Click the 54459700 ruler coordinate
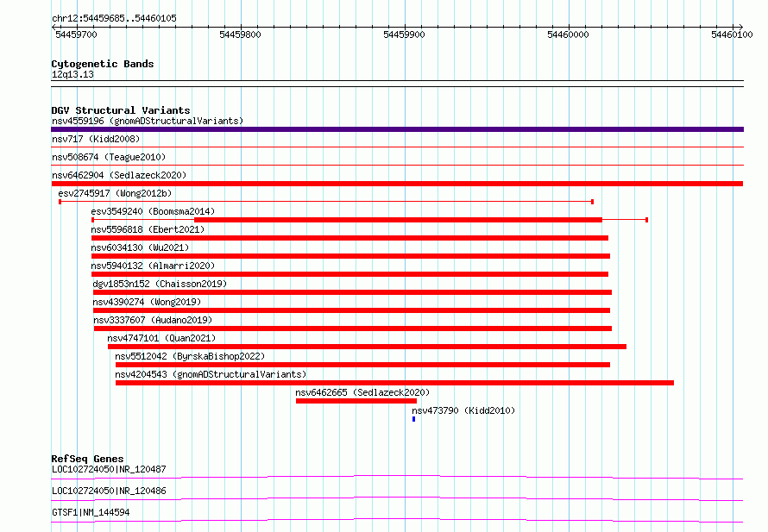The width and height of the screenshot is (768, 532). point(76,34)
